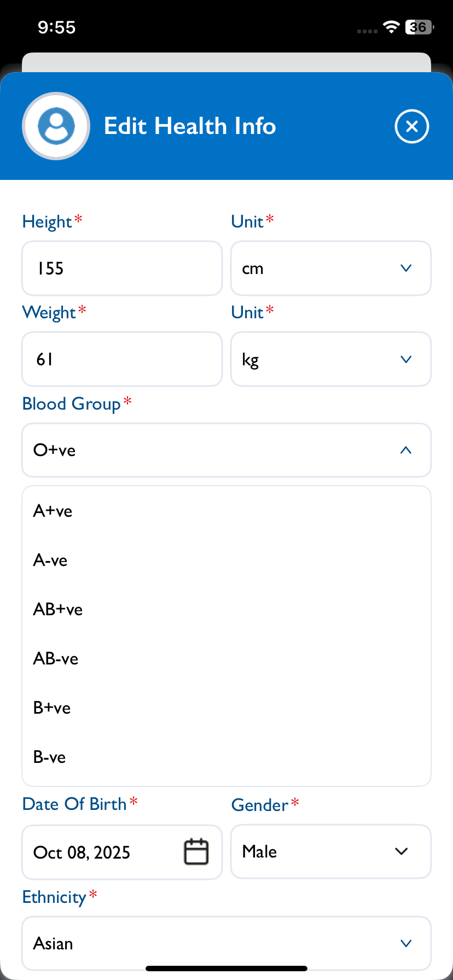Expand the Asian ethnicity dropdown
The height and width of the screenshot is (980, 453).
point(226,943)
